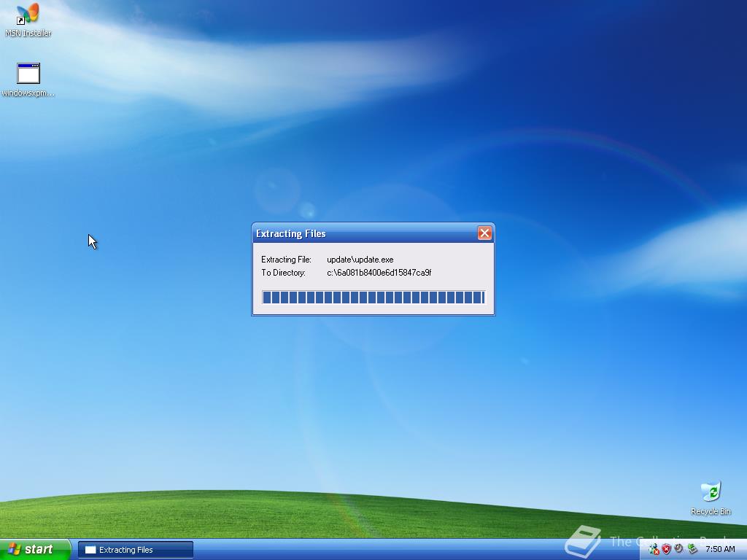This screenshot has width=747, height=560.
Task: Click the volume speaker icon in the tray
Action: [678, 549]
